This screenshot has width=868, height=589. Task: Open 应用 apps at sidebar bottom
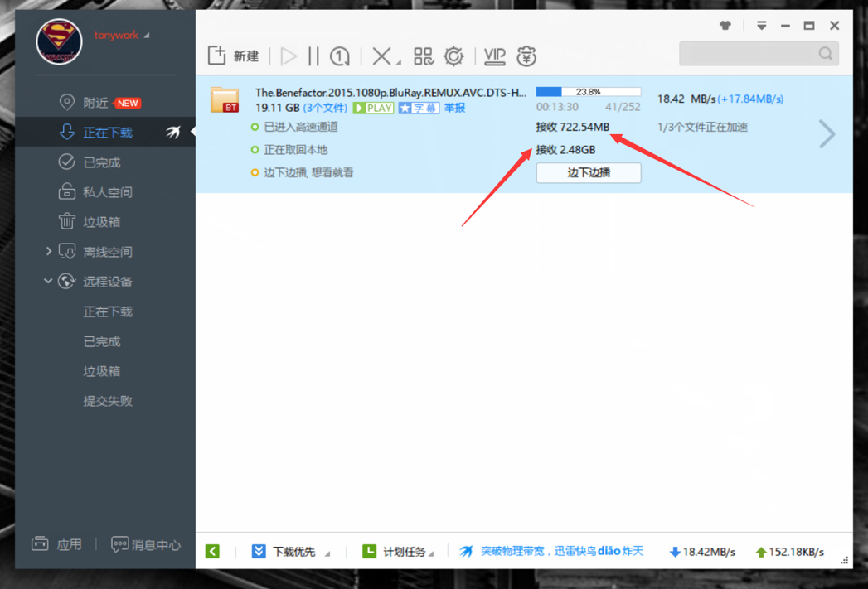(x=56, y=544)
